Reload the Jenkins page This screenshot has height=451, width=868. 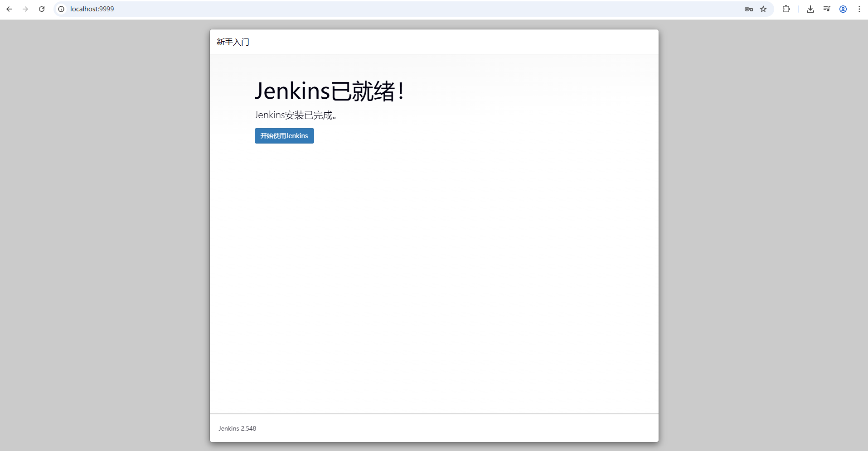[x=42, y=9]
